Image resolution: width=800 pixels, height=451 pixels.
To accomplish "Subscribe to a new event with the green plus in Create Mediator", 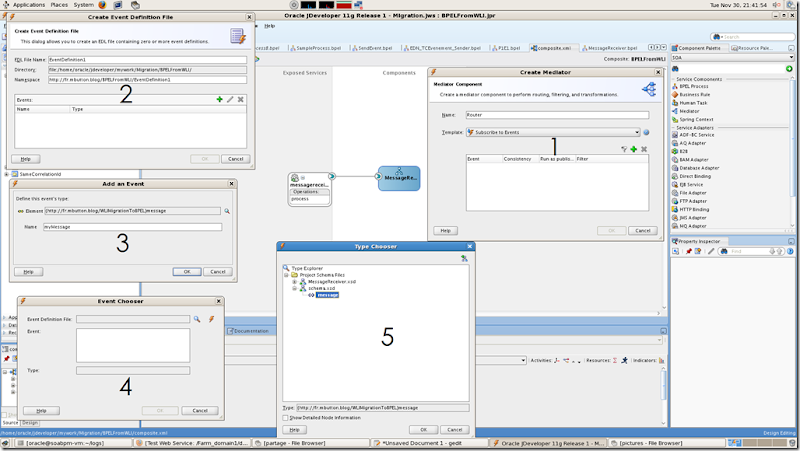I will [x=634, y=149].
